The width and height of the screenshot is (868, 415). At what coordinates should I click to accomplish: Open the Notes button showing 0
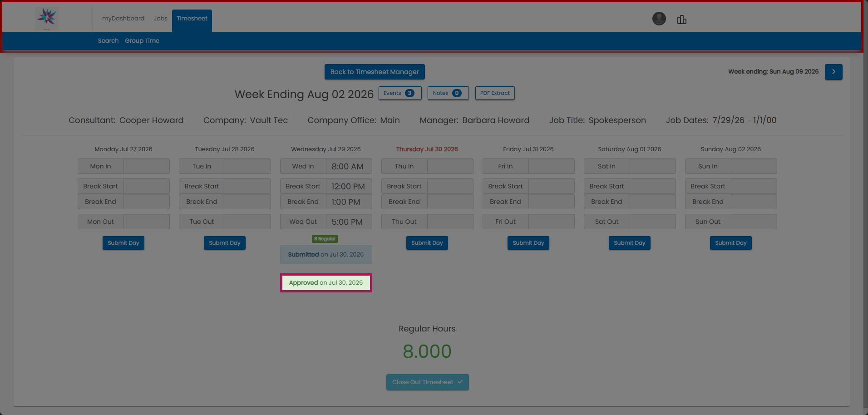point(448,93)
